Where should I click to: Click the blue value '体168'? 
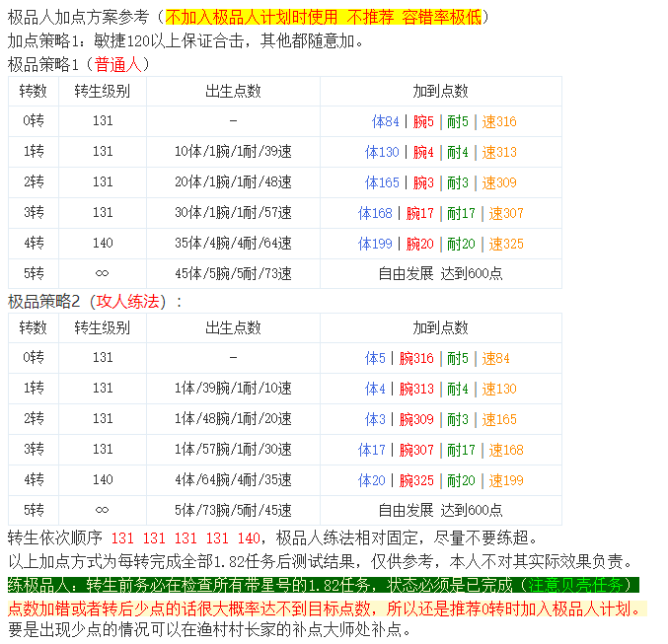coord(375,213)
